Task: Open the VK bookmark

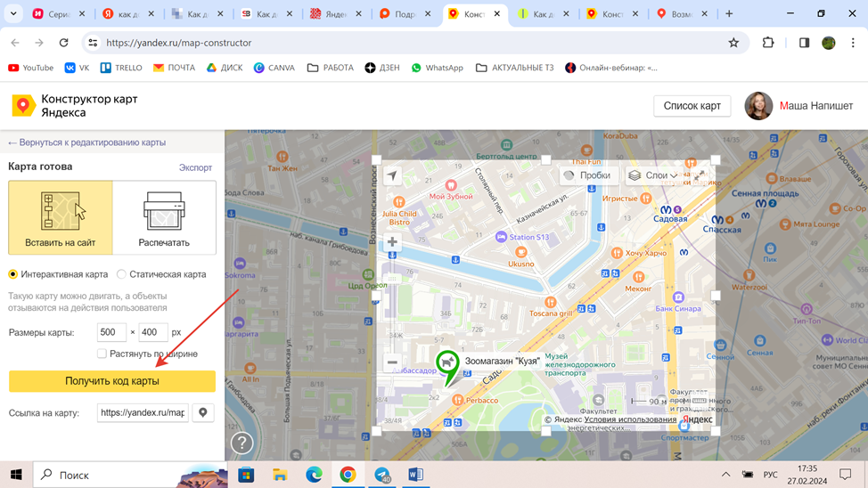Action: (77, 68)
